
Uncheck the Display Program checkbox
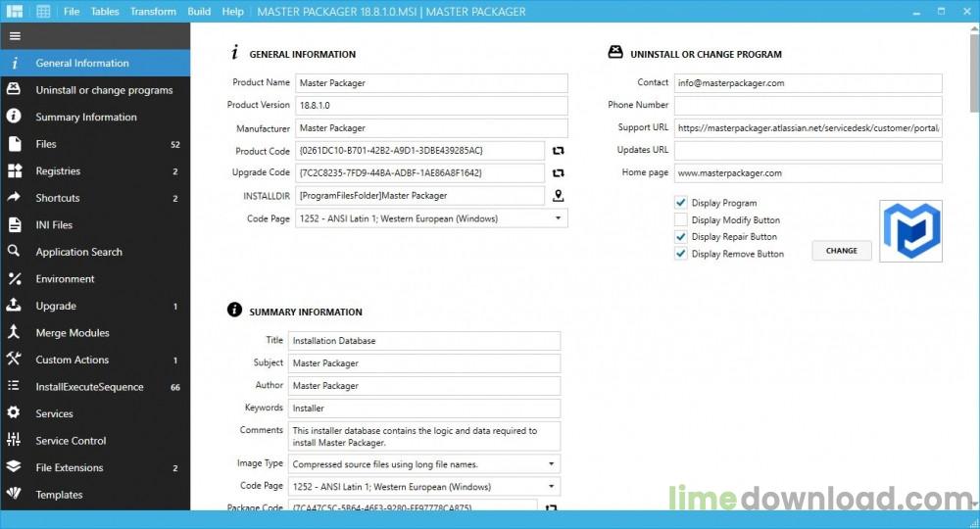point(681,203)
